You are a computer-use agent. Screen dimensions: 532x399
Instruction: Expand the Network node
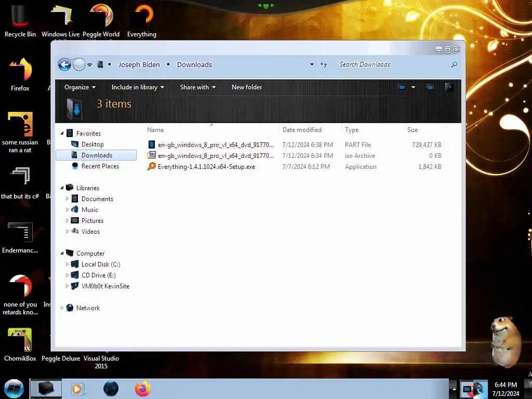pyautogui.click(x=62, y=308)
